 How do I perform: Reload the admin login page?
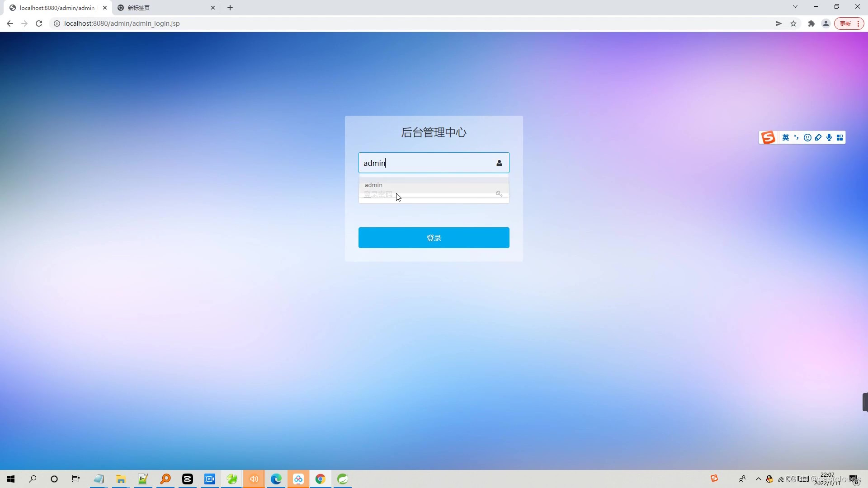pyautogui.click(x=39, y=23)
